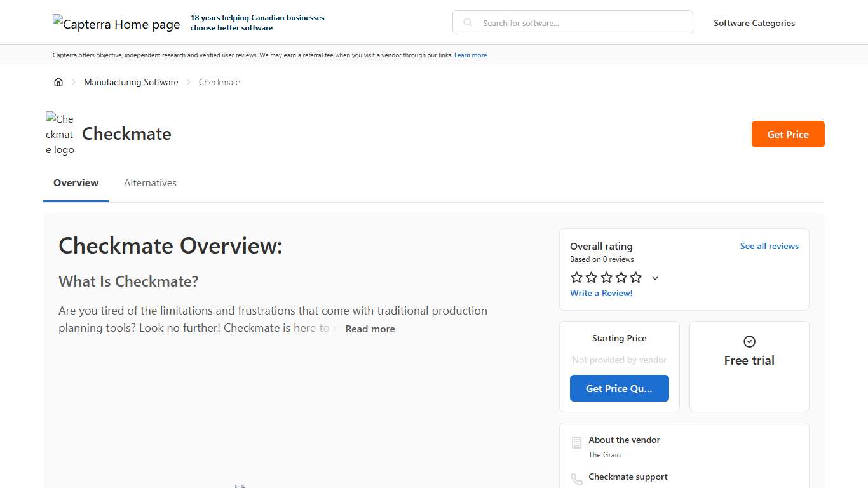
Task: Click the fifth star in the rating widget
Action: click(x=635, y=277)
